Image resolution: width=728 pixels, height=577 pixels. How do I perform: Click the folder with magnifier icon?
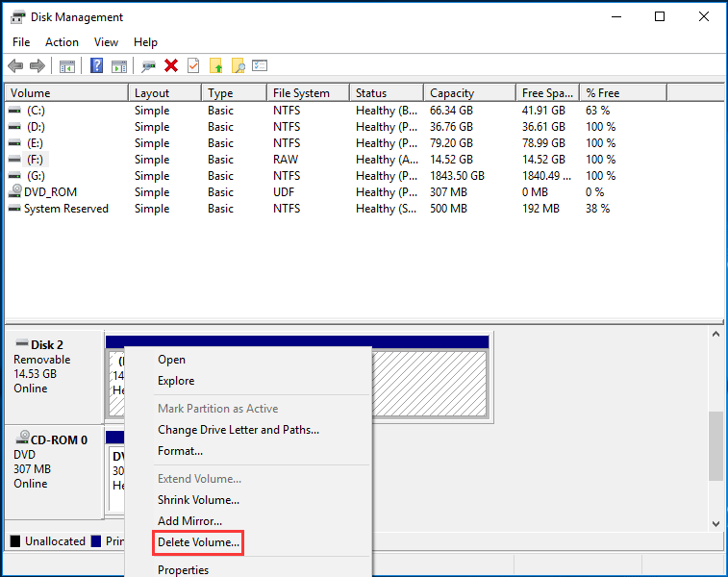tap(238, 65)
